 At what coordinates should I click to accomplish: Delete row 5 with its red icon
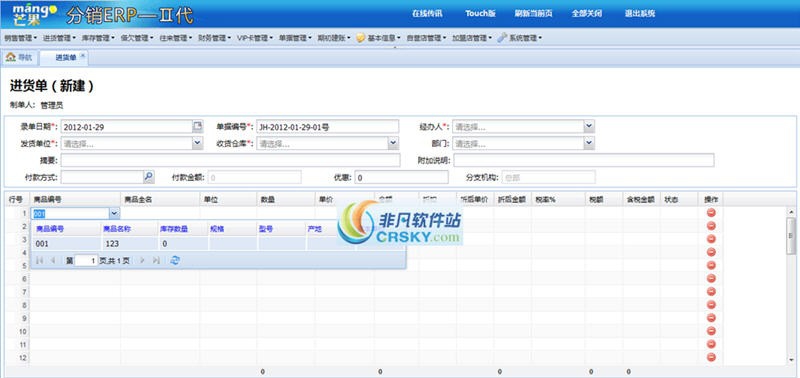click(x=711, y=265)
